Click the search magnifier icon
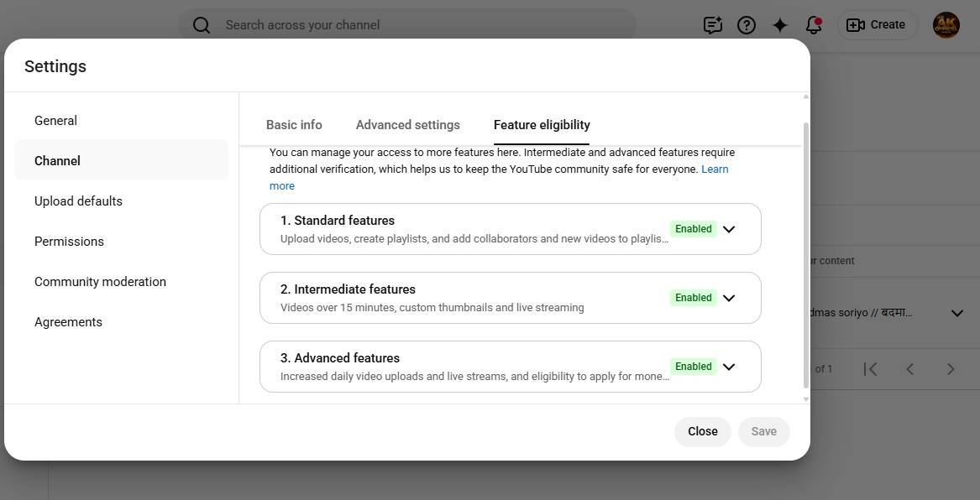Screen dimensions: 980x500 click(202, 25)
